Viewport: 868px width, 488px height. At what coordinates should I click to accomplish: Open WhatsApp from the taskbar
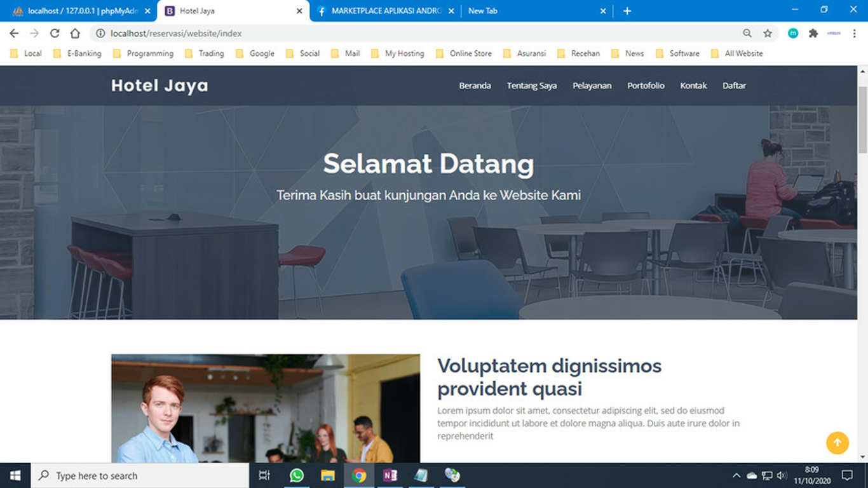(x=296, y=475)
